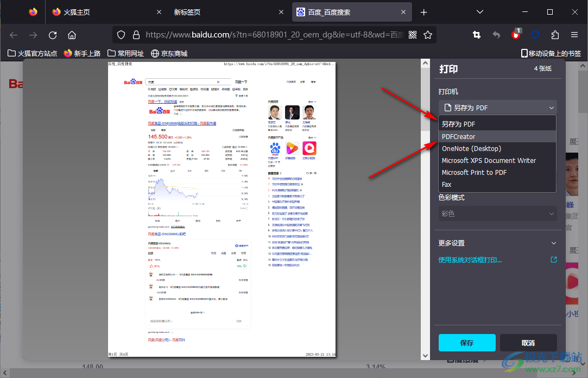This screenshot has width=588, height=378.
Task: Open the 新手上路 bookmark
Action: 82,53
